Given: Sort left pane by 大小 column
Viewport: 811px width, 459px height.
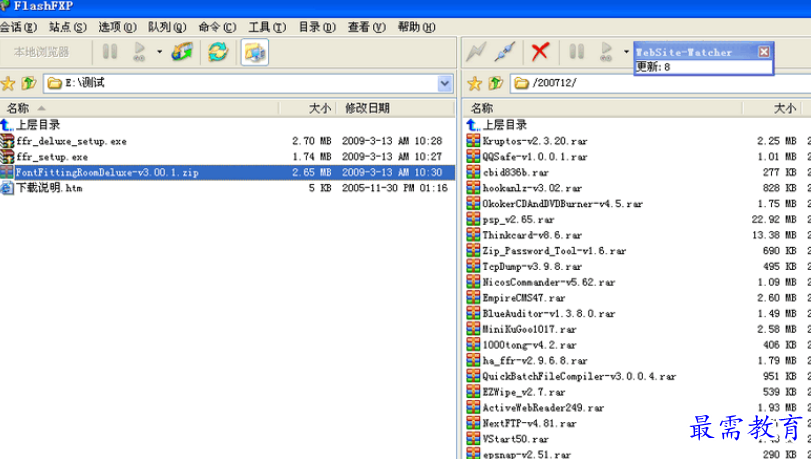Looking at the screenshot, I should pos(308,108).
